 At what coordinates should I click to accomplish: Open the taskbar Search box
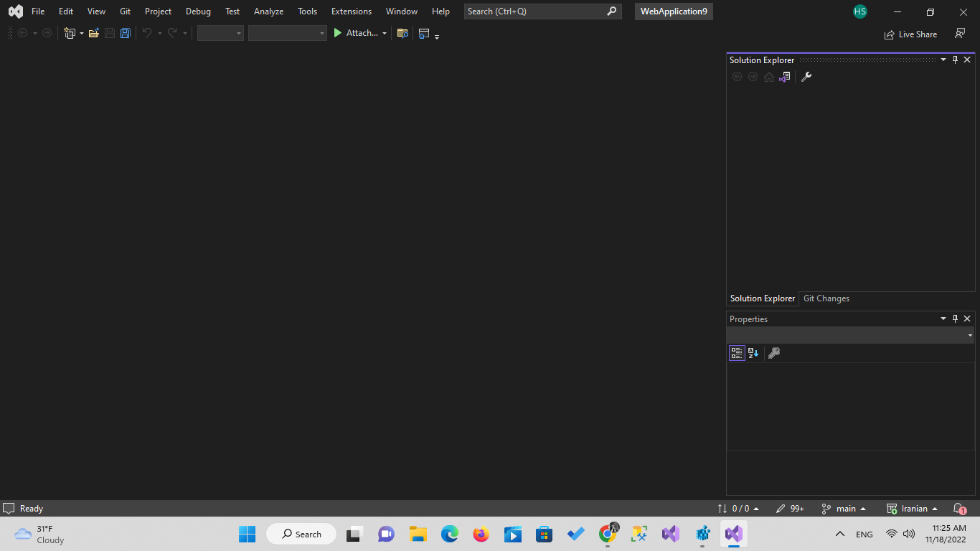pos(301,534)
